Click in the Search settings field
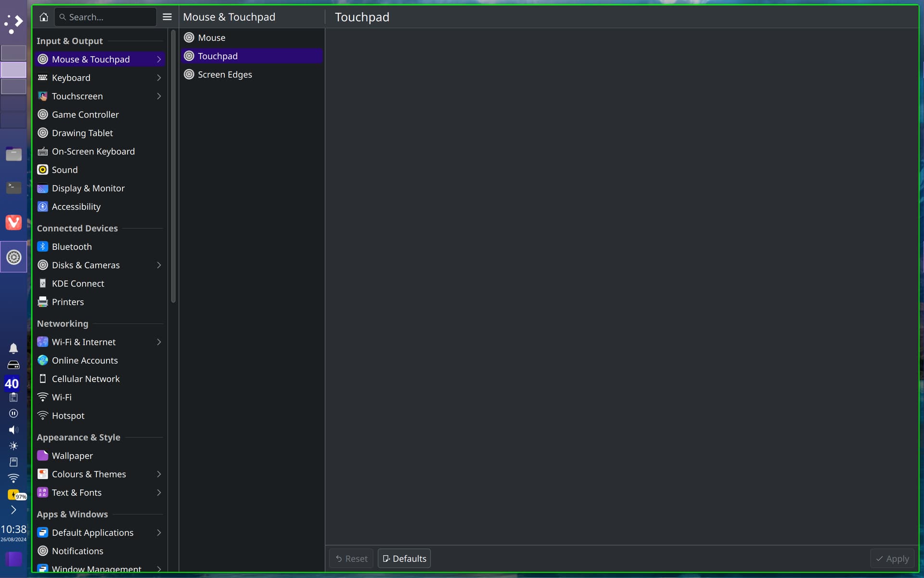The height and width of the screenshot is (578, 924). [x=105, y=17]
